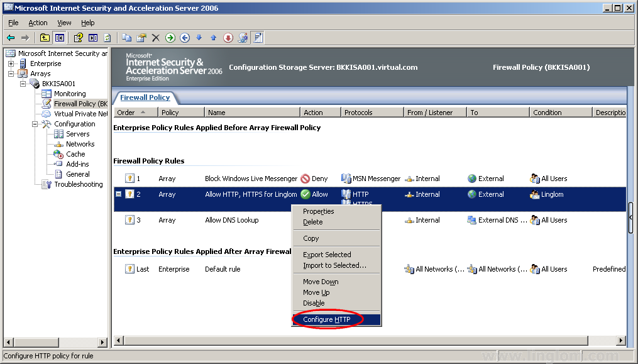Viewport: 638px width, 364px height.
Task: Sort rules by the Order column header
Action: [136, 113]
